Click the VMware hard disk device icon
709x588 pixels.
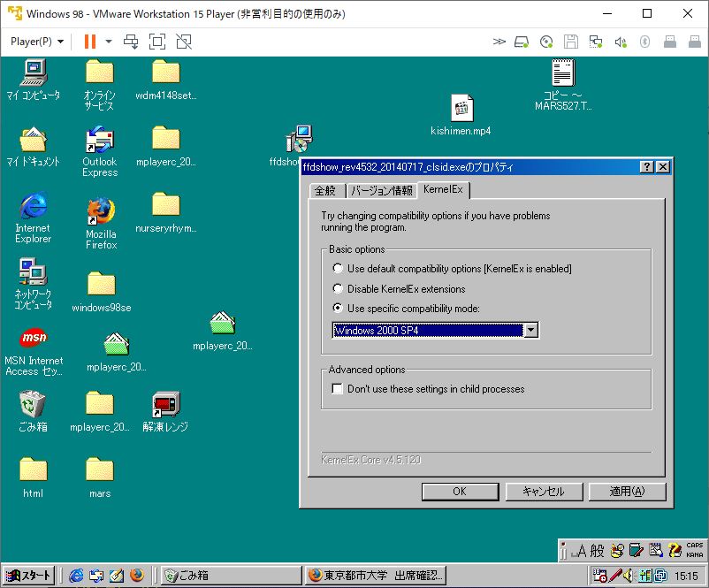pos(522,42)
